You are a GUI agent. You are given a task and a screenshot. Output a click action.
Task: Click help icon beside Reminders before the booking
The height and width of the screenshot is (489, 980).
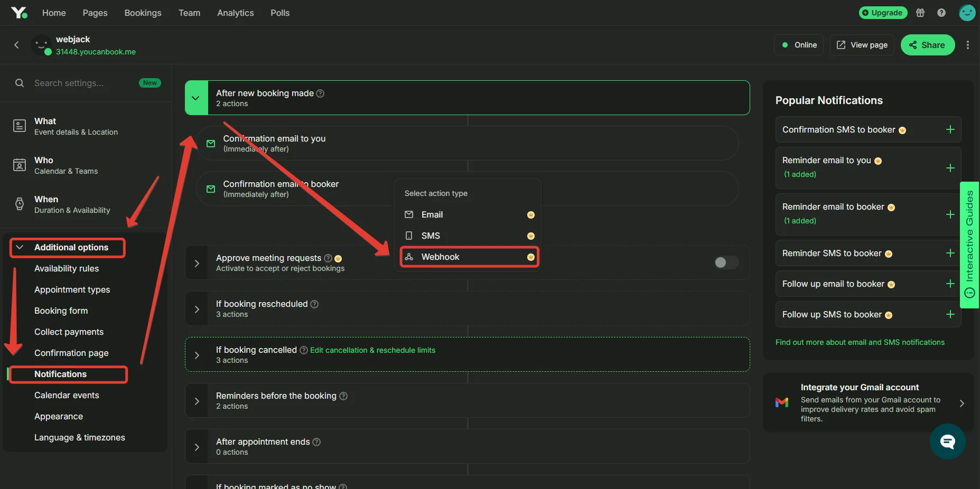(343, 396)
